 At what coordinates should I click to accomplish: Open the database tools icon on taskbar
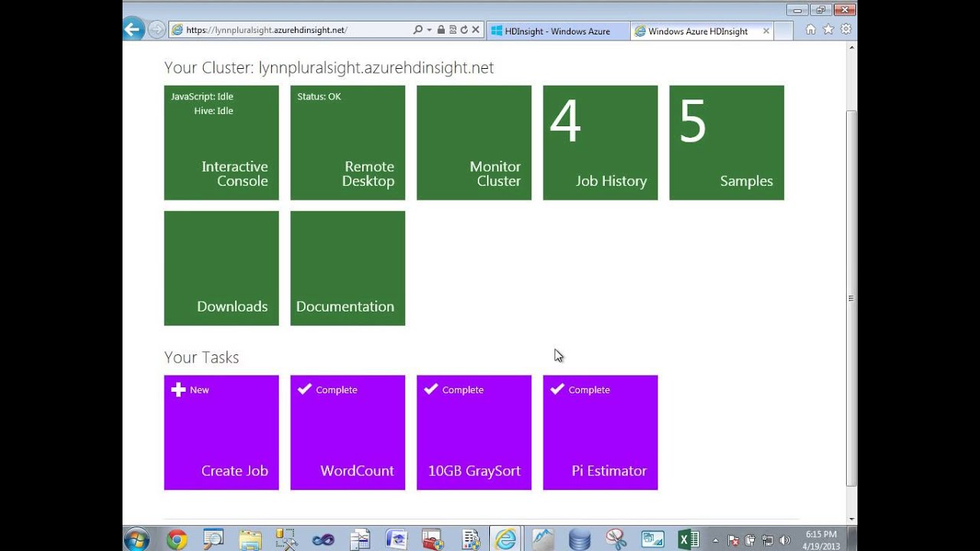(286, 539)
